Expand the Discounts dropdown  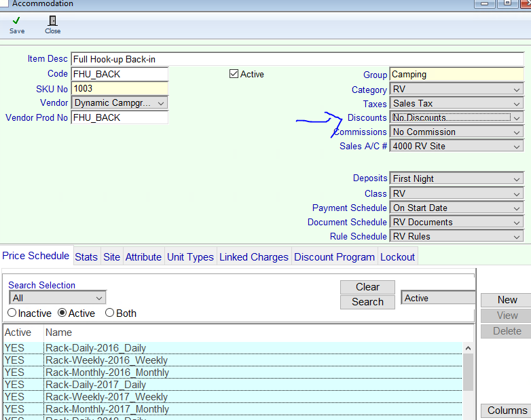pyautogui.click(x=456, y=118)
